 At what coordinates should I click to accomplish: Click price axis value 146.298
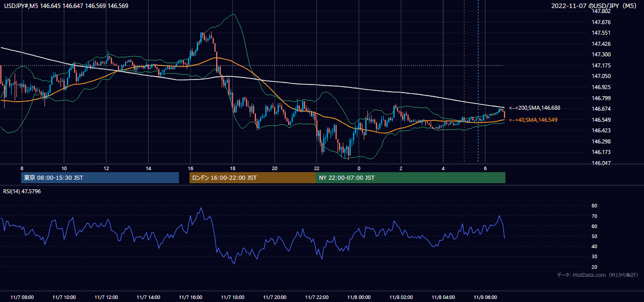click(601, 141)
